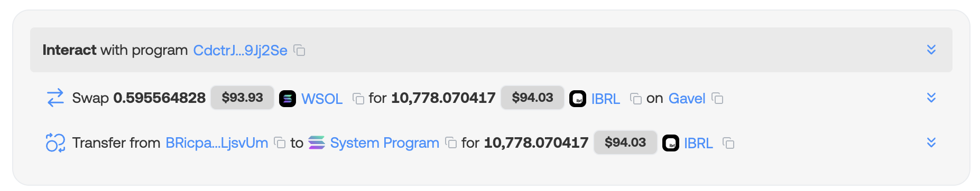
Task: Copy the CdctrJ...9Jj2Se program address
Action: click(300, 51)
